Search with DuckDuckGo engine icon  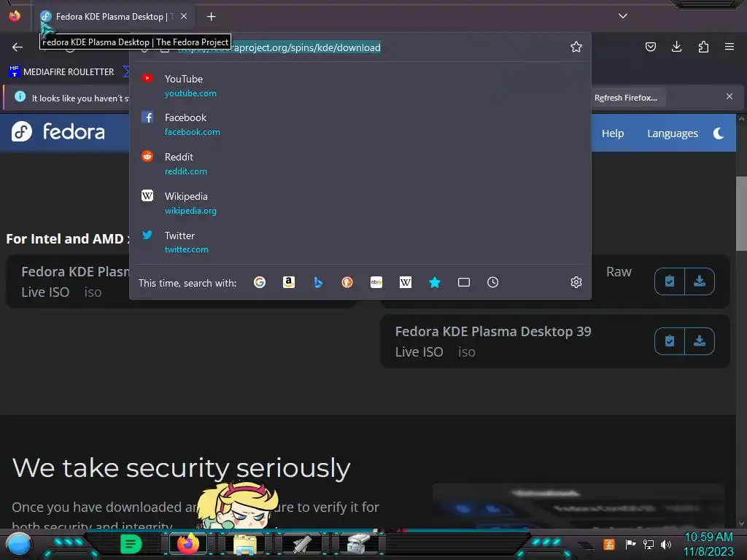pyautogui.click(x=347, y=282)
